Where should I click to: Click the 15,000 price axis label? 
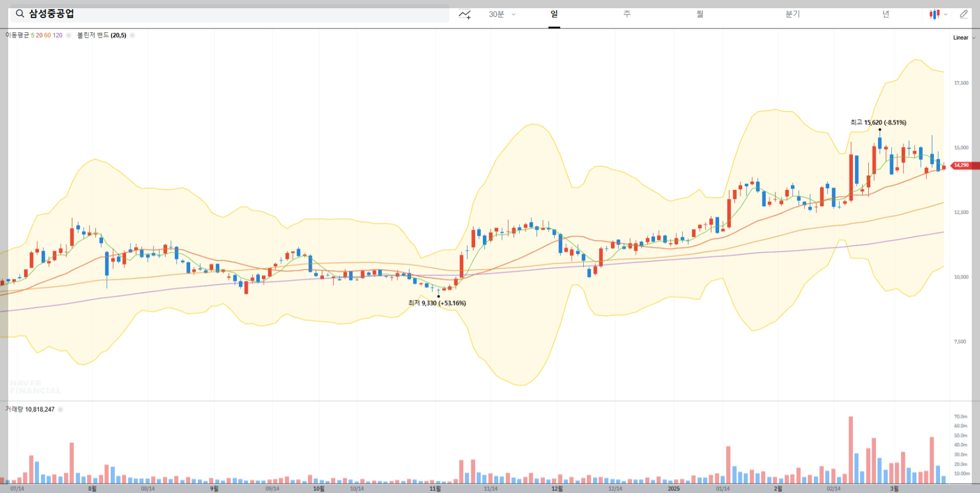pyautogui.click(x=961, y=148)
